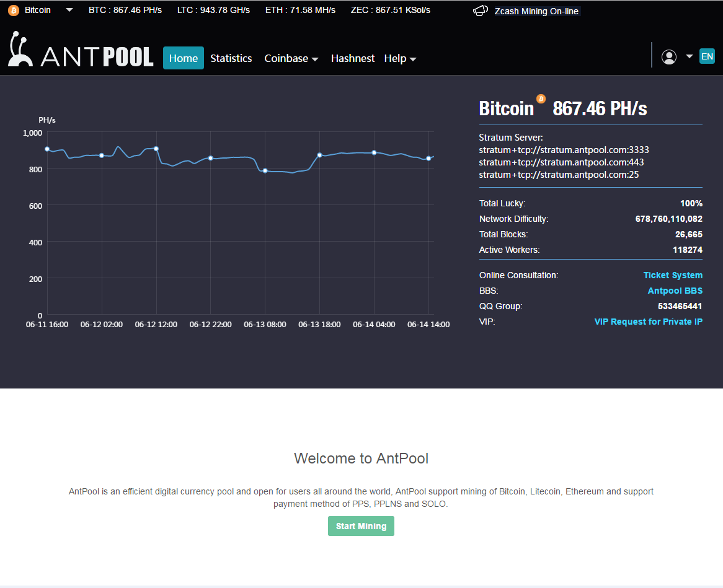Click the user account avatar icon

tap(669, 56)
